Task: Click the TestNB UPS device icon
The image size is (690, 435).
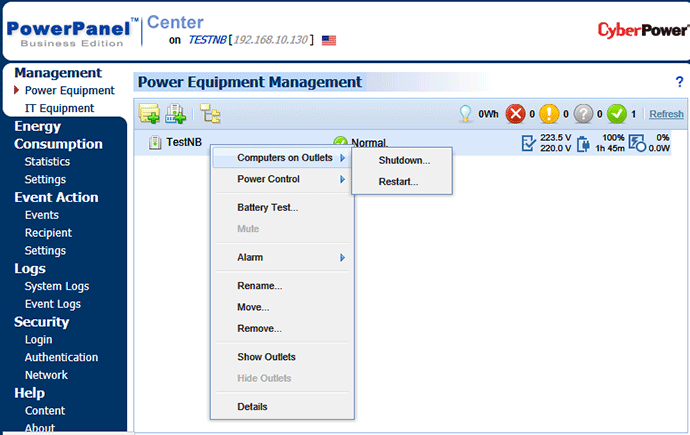Action: tap(155, 143)
